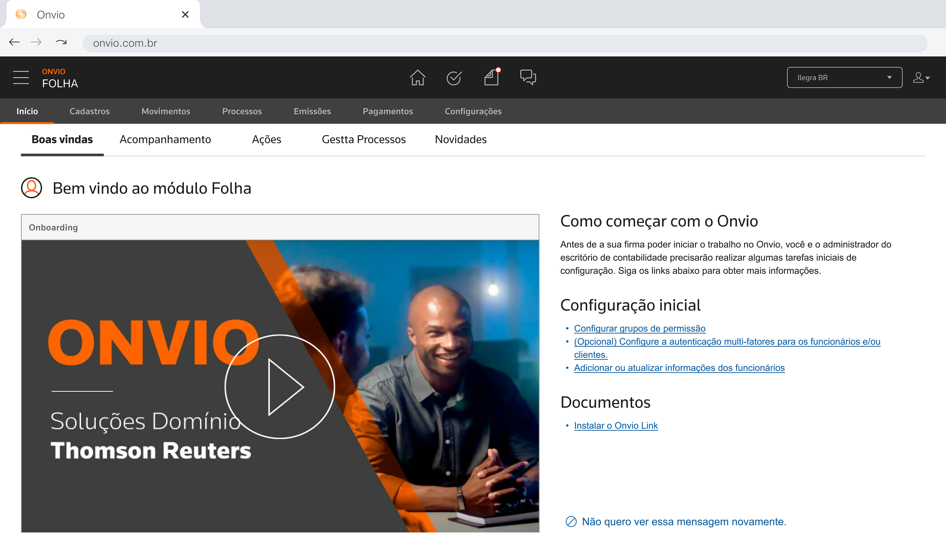
Task: Select the Início menu
Action: pyautogui.click(x=27, y=111)
